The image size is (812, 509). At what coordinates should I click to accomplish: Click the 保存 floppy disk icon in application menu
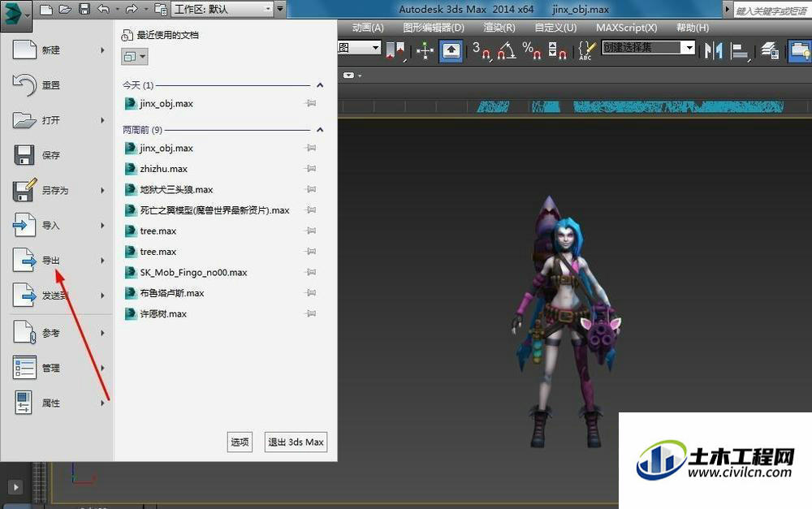(x=24, y=155)
